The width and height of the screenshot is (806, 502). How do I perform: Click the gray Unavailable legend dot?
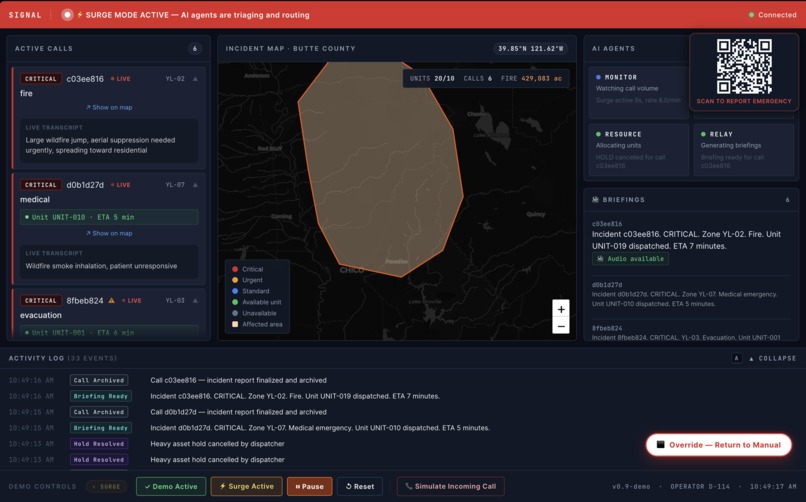click(x=235, y=313)
